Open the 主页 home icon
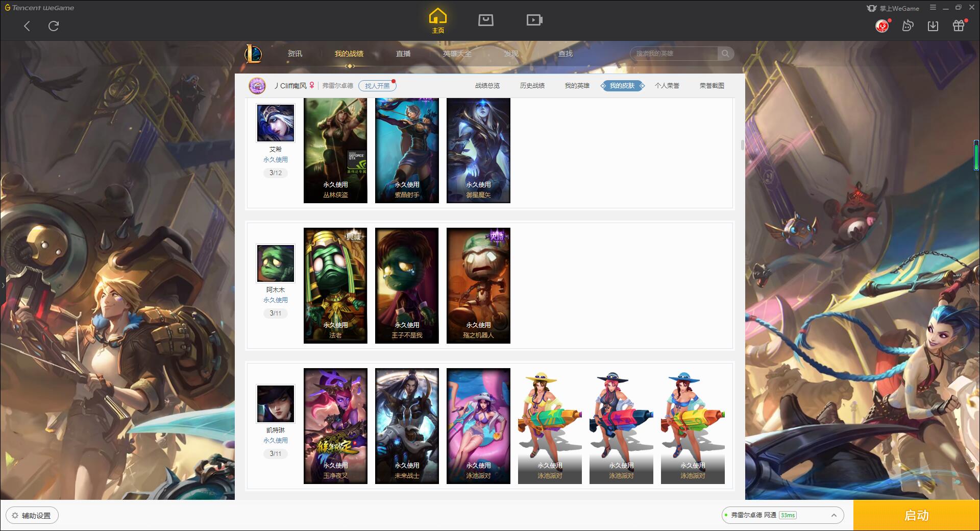The width and height of the screenshot is (980, 531). pyautogui.click(x=438, y=21)
